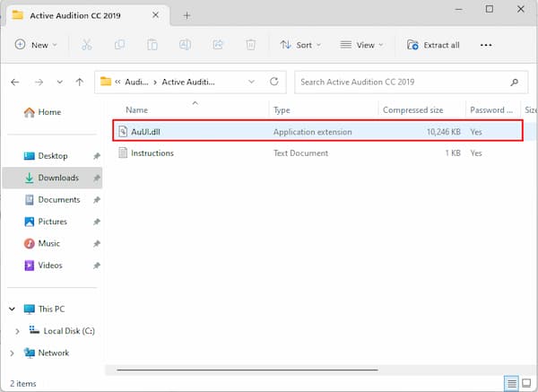Image resolution: width=538 pixels, height=392 pixels.
Task: Expand the Network tree node
Action: pos(12,353)
